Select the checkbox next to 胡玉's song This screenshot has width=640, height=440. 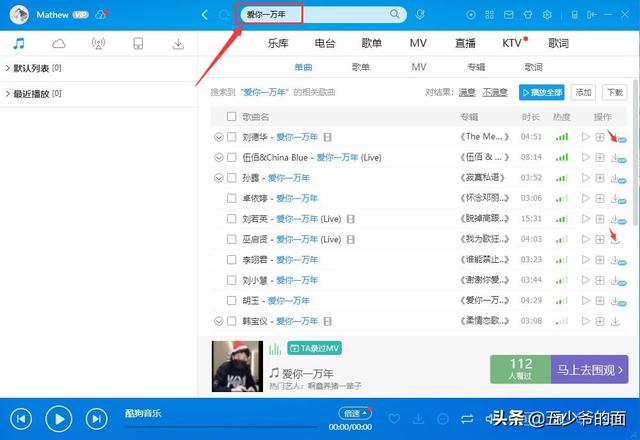[232, 300]
